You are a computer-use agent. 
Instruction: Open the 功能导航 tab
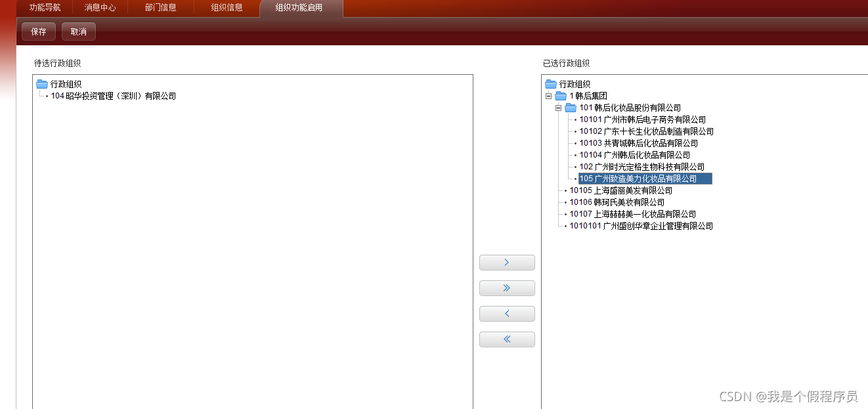[x=45, y=8]
